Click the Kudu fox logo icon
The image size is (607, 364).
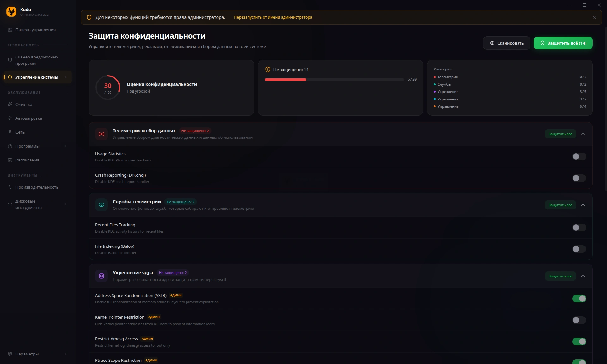[11, 12]
